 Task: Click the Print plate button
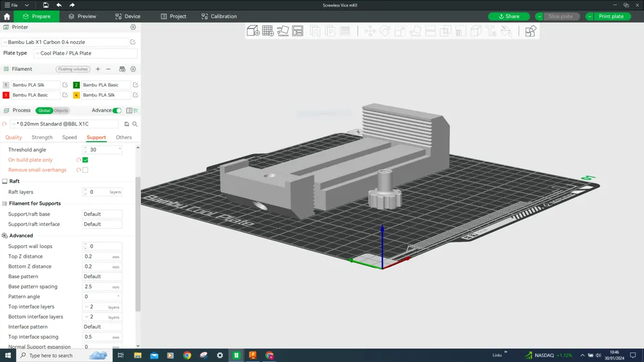click(x=611, y=16)
